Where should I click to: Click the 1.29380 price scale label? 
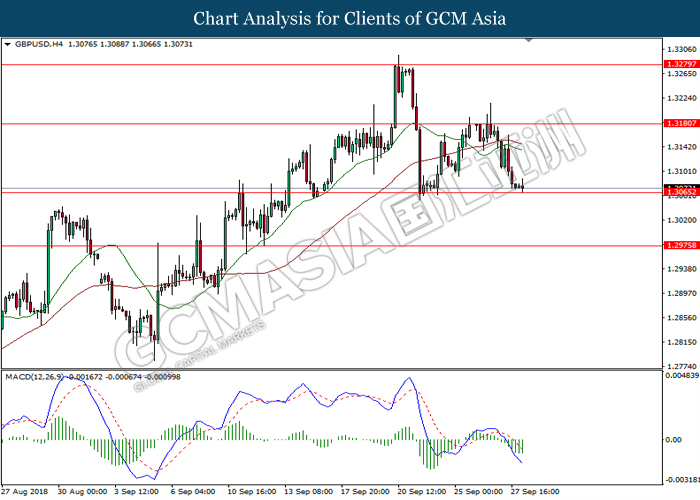point(682,269)
